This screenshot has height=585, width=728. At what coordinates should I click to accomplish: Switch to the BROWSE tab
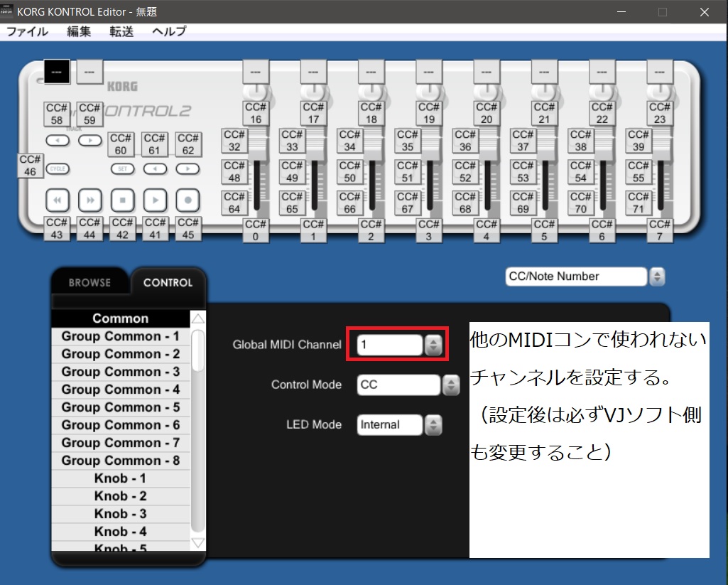tap(89, 282)
